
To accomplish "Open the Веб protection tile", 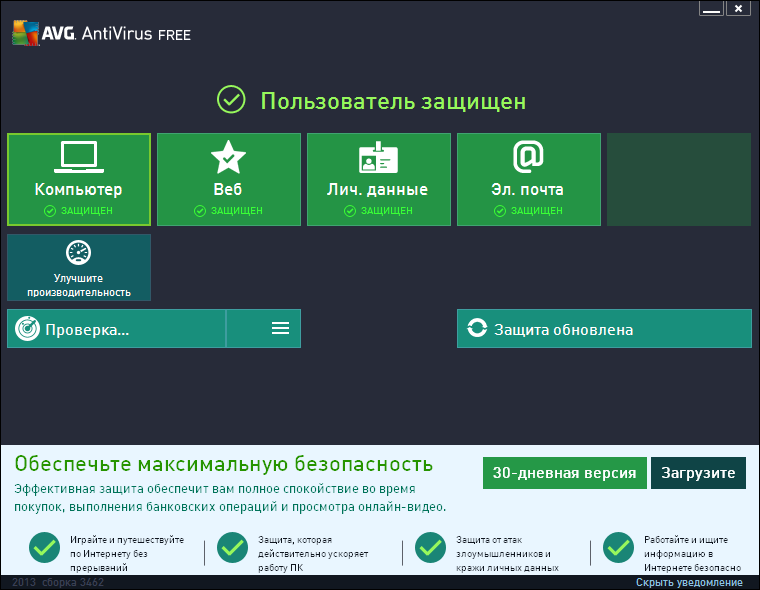I will 229,179.
